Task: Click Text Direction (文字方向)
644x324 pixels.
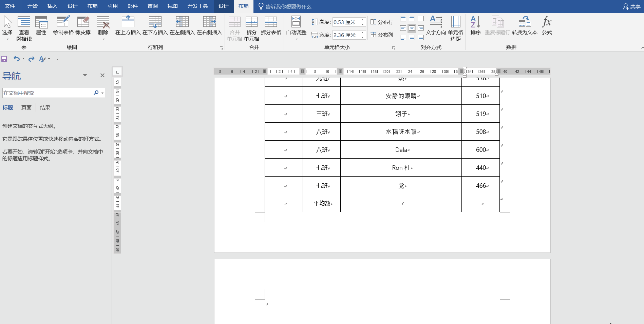Action: [x=436, y=25]
